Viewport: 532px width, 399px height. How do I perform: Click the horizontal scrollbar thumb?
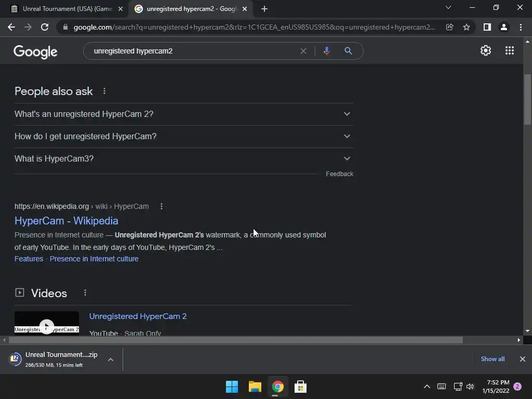coord(236,340)
